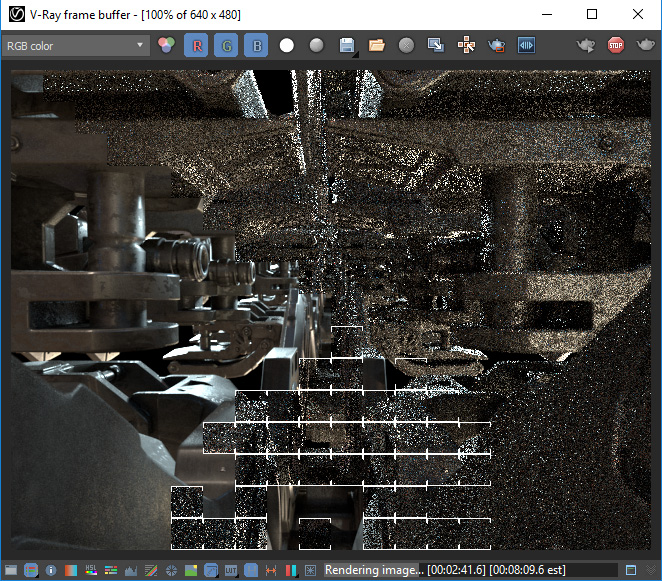This screenshot has height=581, width=662.
Task: Toggle the Green channel button
Action: [226, 45]
